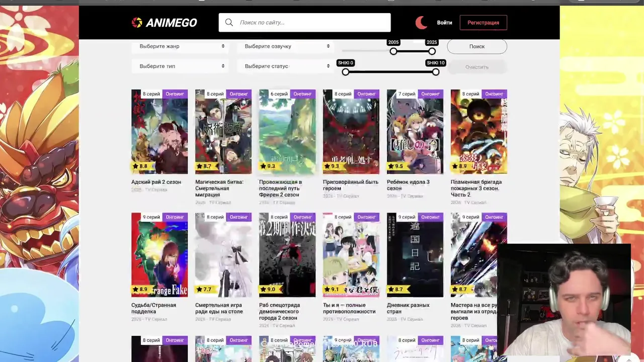Toggle dark mode moon icon
Screen dimensions: 644x362
[422, 23]
